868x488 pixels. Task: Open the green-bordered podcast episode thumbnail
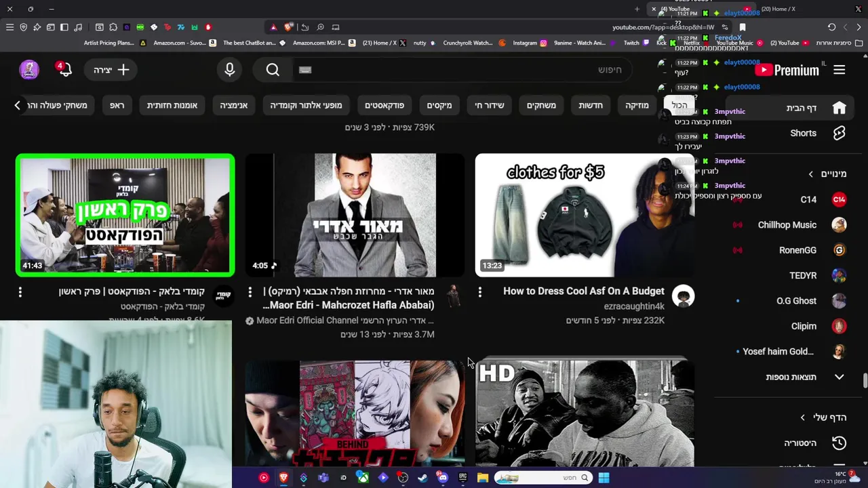tap(125, 215)
